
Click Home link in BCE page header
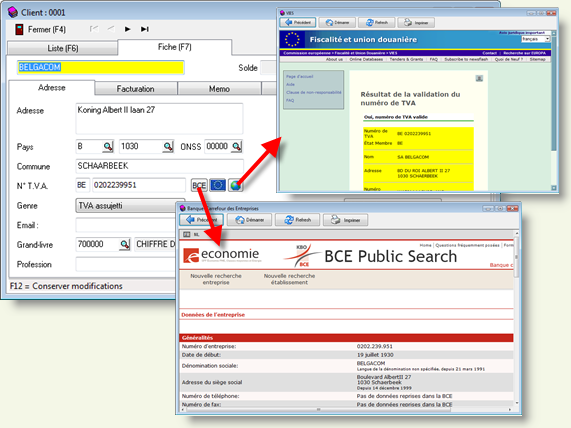click(x=425, y=246)
